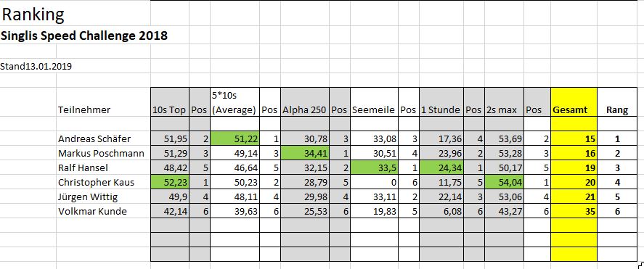Click Seemeile value 0 for Christopher Kaus

coord(374,183)
